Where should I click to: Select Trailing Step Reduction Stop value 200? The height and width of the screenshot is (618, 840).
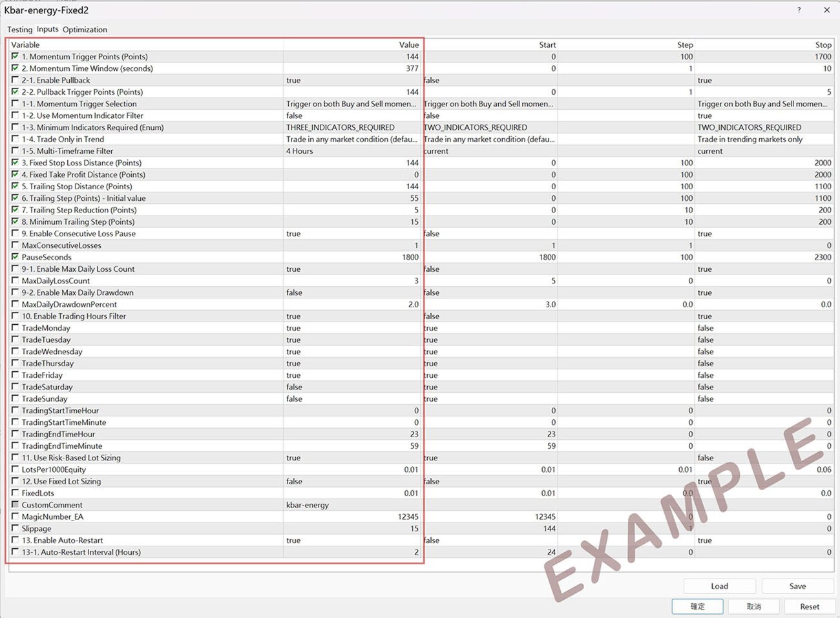764,210
